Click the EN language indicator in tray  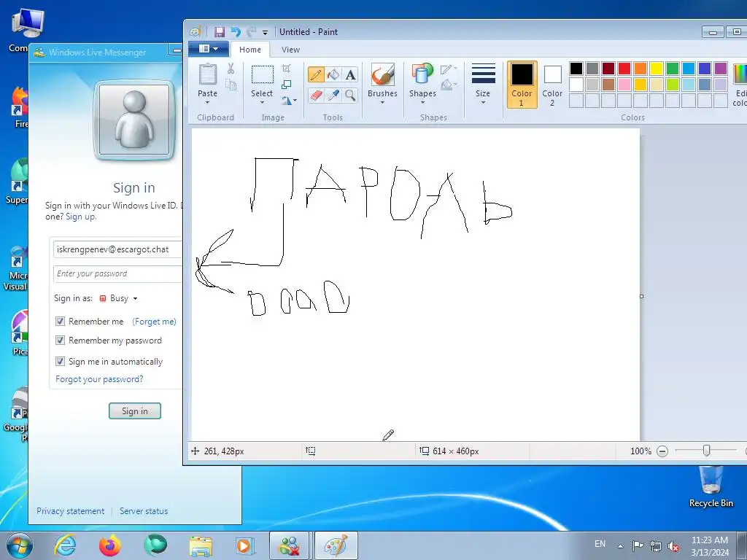coord(600,544)
